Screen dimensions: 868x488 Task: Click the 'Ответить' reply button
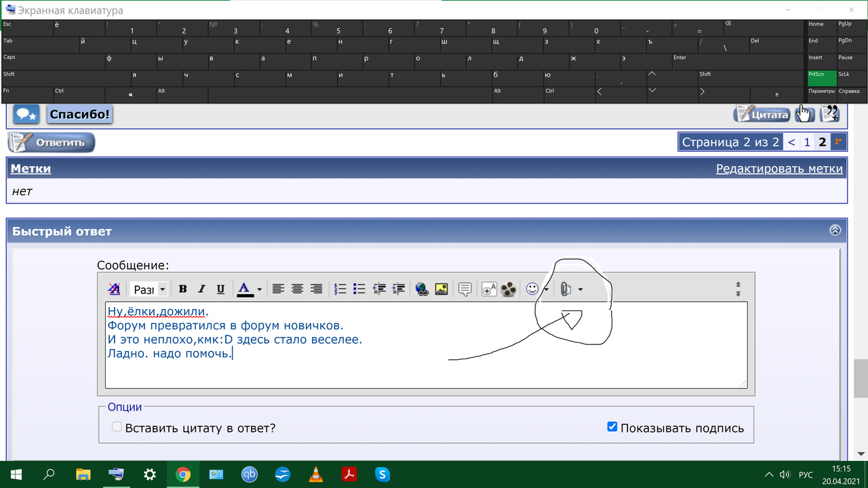point(52,142)
